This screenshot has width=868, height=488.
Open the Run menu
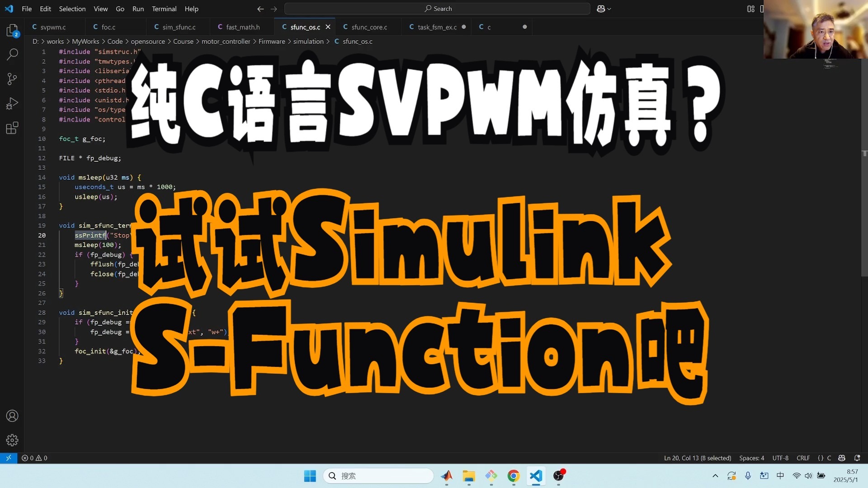click(x=138, y=9)
